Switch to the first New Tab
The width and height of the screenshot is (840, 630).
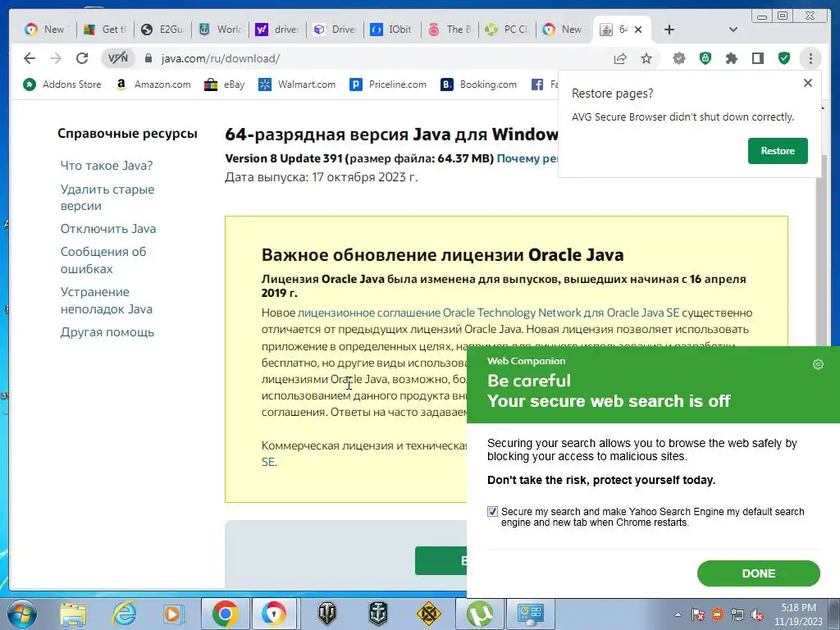tap(47, 30)
